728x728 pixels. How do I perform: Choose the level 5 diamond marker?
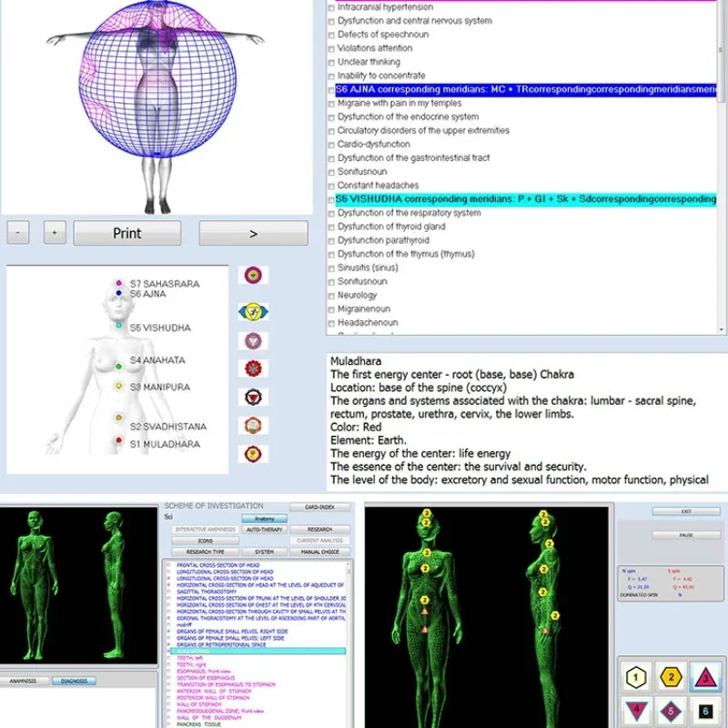click(x=671, y=711)
